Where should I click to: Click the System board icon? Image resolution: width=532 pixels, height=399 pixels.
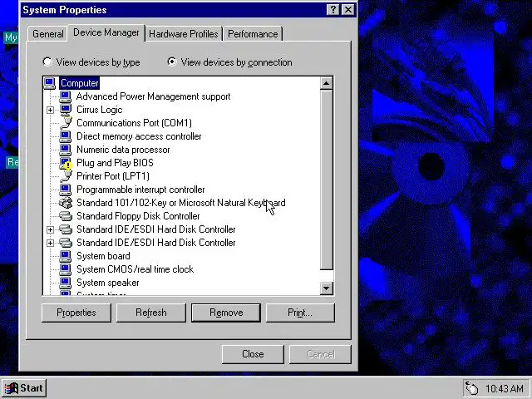point(65,256)
